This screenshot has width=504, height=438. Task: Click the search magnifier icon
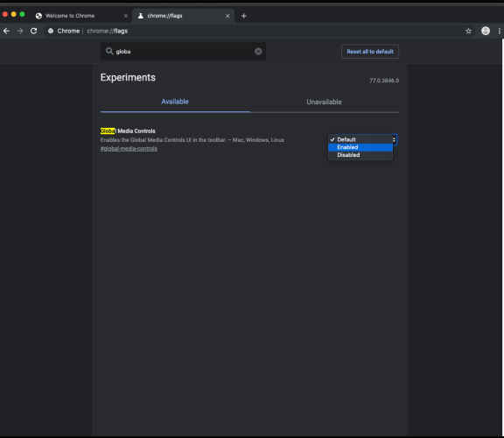click(x=109, y=51)
